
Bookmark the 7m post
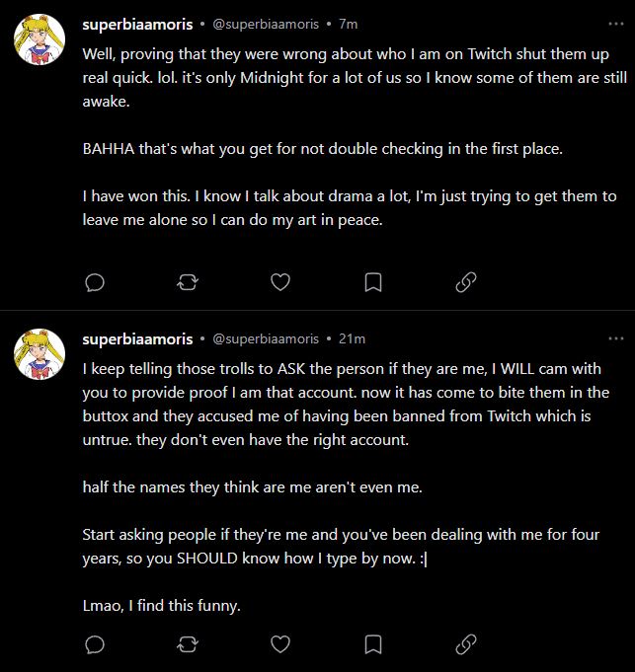[373, 282]
